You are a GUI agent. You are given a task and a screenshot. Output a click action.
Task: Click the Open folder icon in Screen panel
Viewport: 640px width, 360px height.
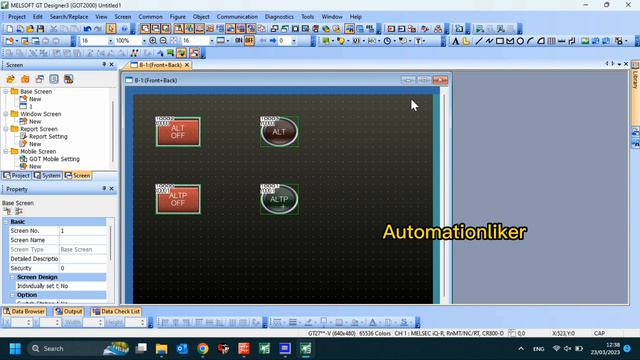click(10, 79)
